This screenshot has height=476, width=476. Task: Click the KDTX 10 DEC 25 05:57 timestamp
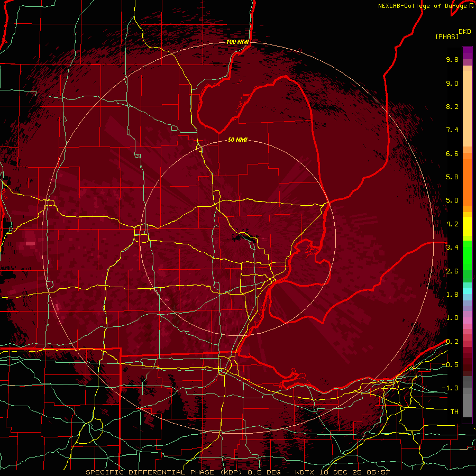point(343,472)
